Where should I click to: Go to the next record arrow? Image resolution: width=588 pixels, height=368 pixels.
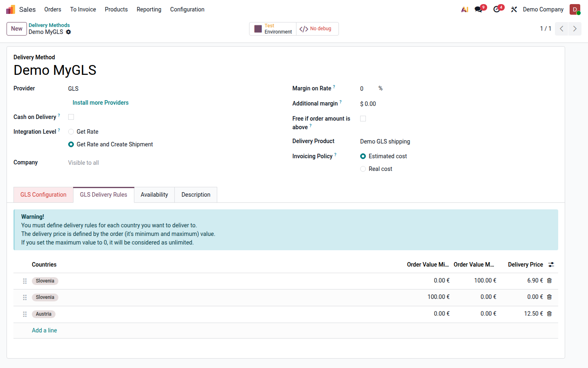(x=575, y=29)
